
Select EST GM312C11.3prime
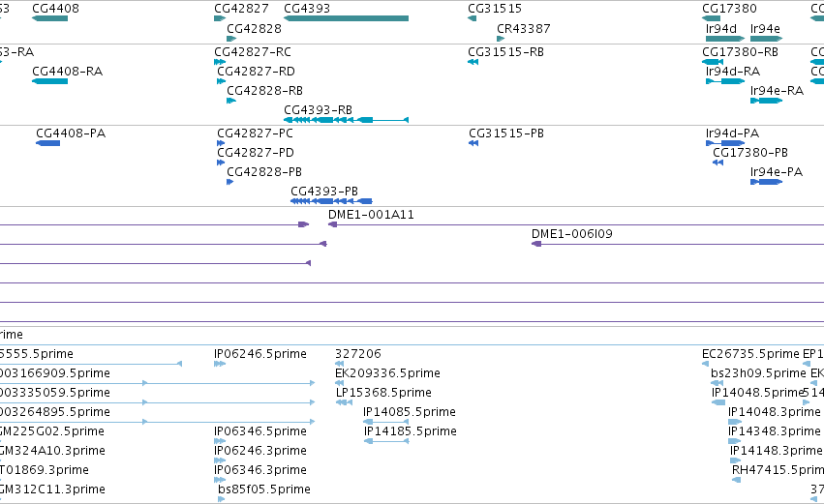click(x=52, y=489)
